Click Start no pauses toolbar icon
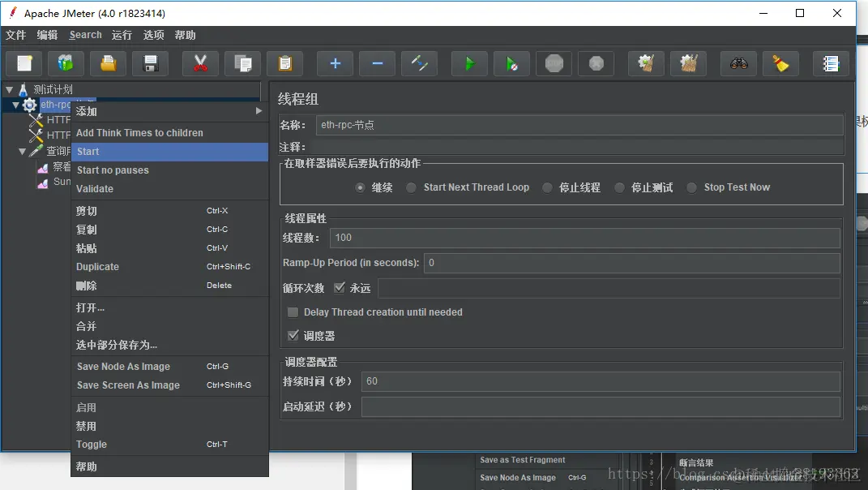The height and width of the screenshot is (490, 868). 511,63
